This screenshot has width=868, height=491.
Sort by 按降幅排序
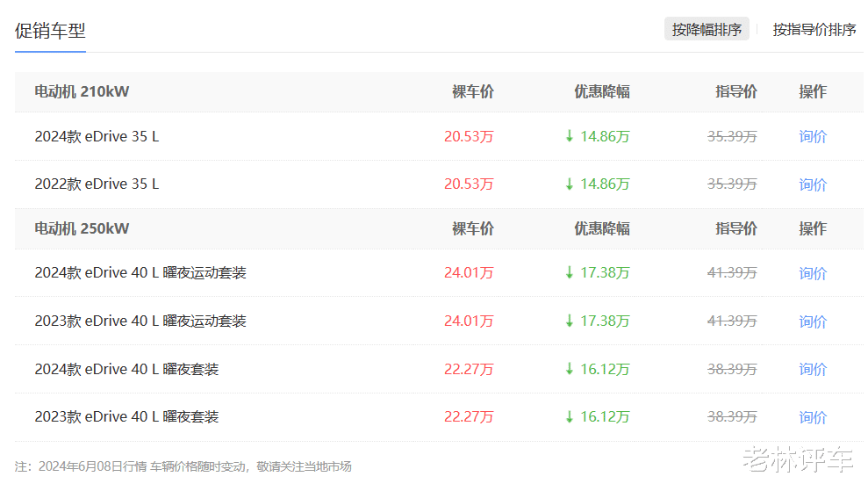707,29
